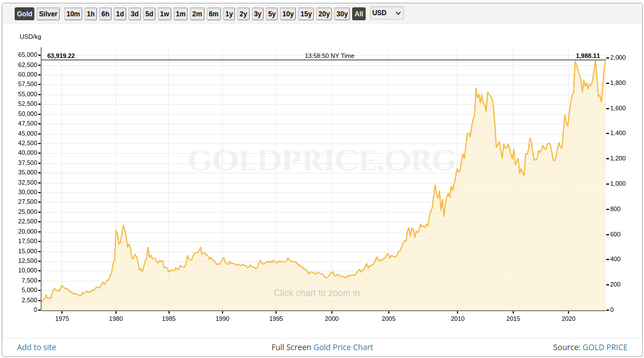Select the 10m timeframe
Screen dimensions: 644x358
coord(73,14)
